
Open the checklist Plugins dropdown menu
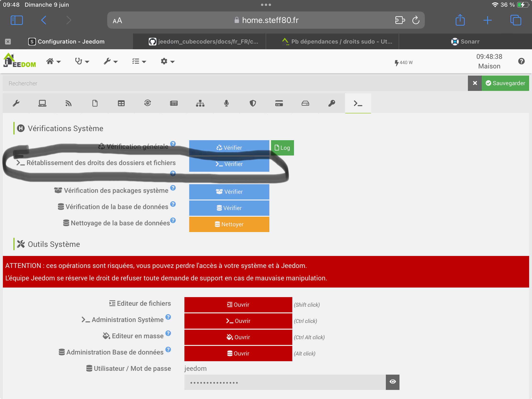point(139,61)
